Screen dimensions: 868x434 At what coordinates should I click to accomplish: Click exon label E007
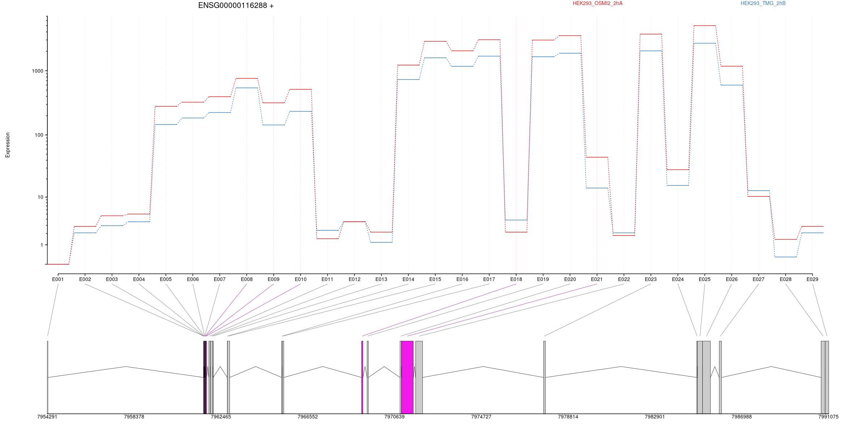coord(220,279)
